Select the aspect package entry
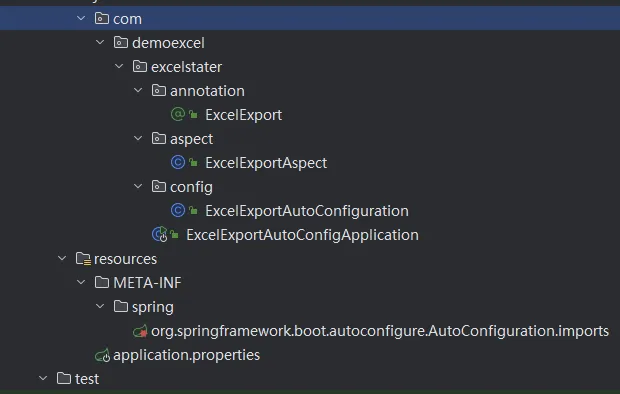The image size is (620, 394). 191,139
